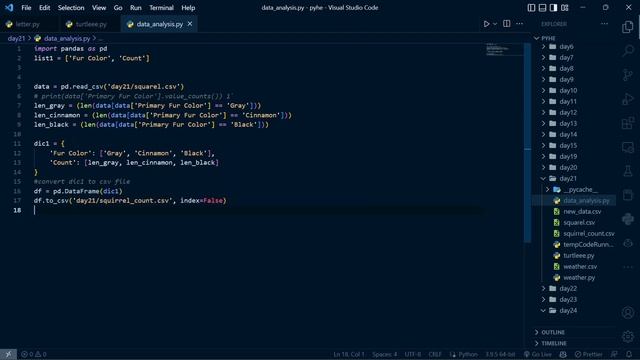Open the Manage gear icon
This screenshot has height=360, width=640.
click(628, 336)
